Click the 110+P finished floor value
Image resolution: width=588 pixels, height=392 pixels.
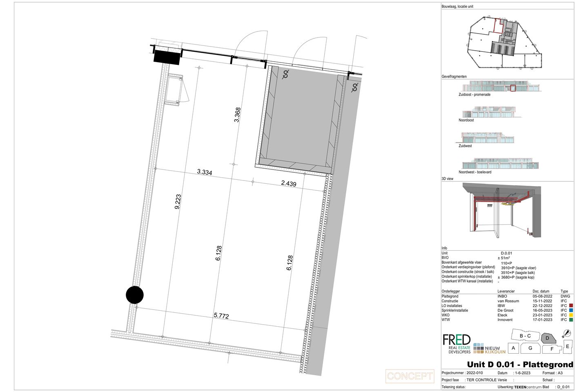pyautogui.click(x=507, y=263)
